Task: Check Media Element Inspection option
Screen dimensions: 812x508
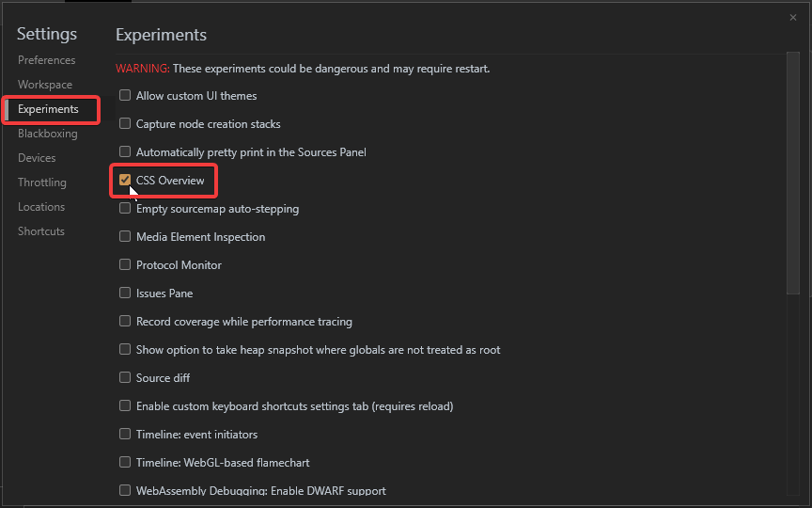Action: (x=125, y=236)
